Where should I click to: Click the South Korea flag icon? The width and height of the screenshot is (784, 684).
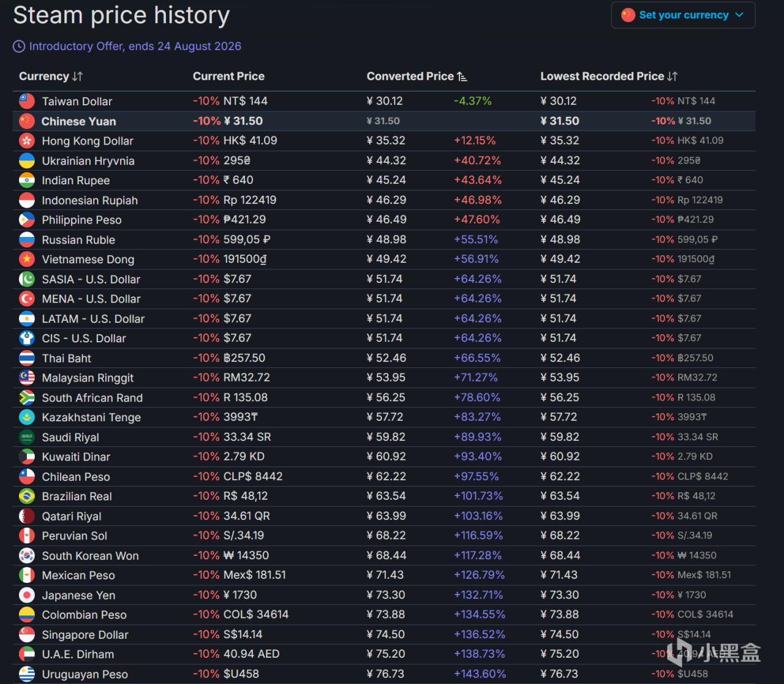(x=27, y=555)
